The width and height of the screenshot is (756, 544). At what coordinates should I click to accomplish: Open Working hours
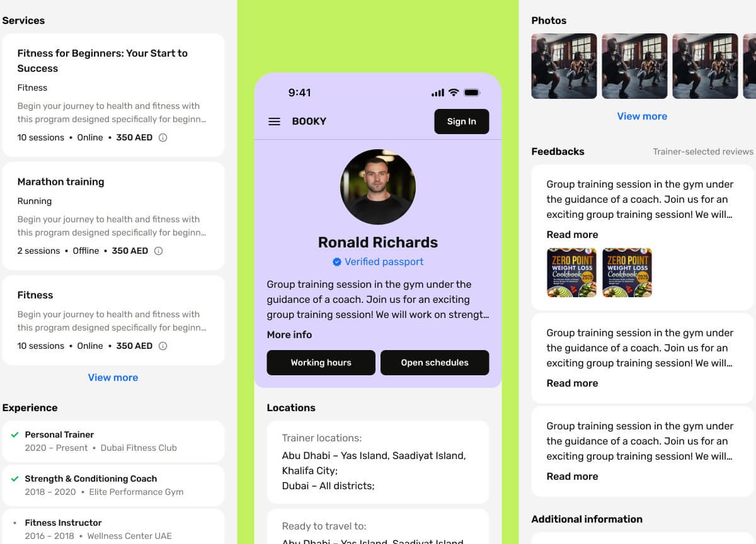pyautogui.click(x=321, y=363)
